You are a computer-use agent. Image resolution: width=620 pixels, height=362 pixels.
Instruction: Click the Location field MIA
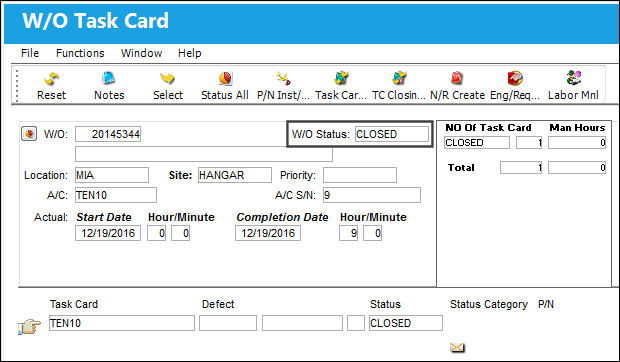point(112,175)
